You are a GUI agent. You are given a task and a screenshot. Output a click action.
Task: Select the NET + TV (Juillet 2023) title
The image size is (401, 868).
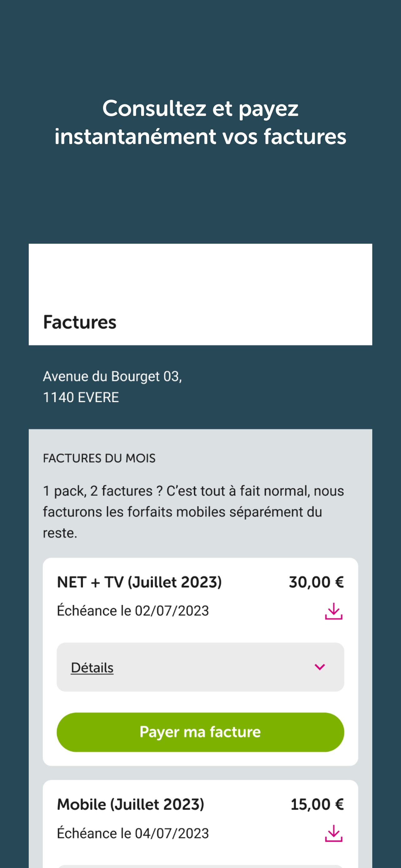pos(139,582)
